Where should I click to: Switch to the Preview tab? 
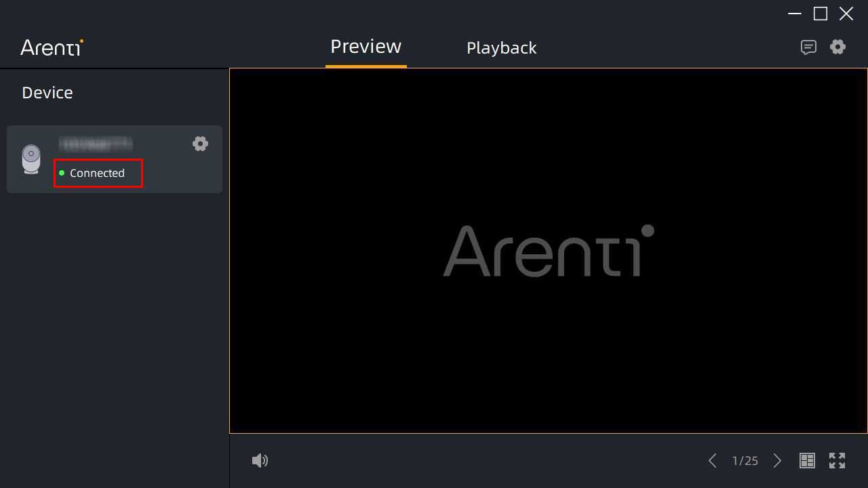click(366, 47)
